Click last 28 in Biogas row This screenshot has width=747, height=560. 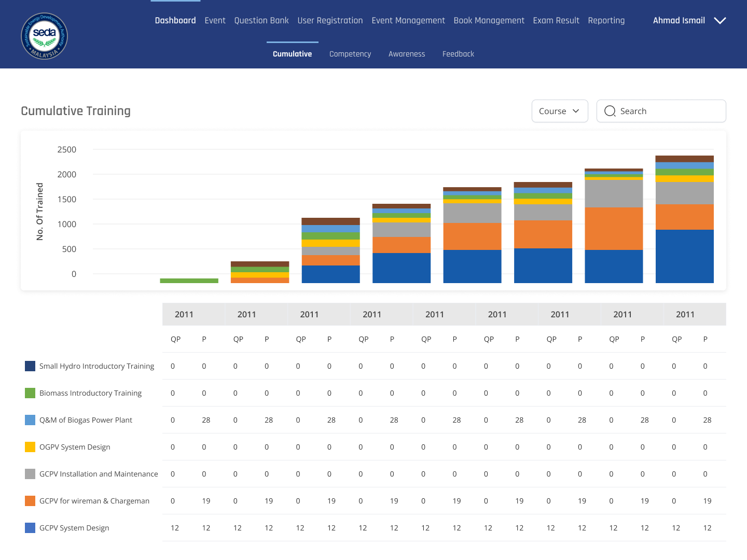[x=707, y=420]
